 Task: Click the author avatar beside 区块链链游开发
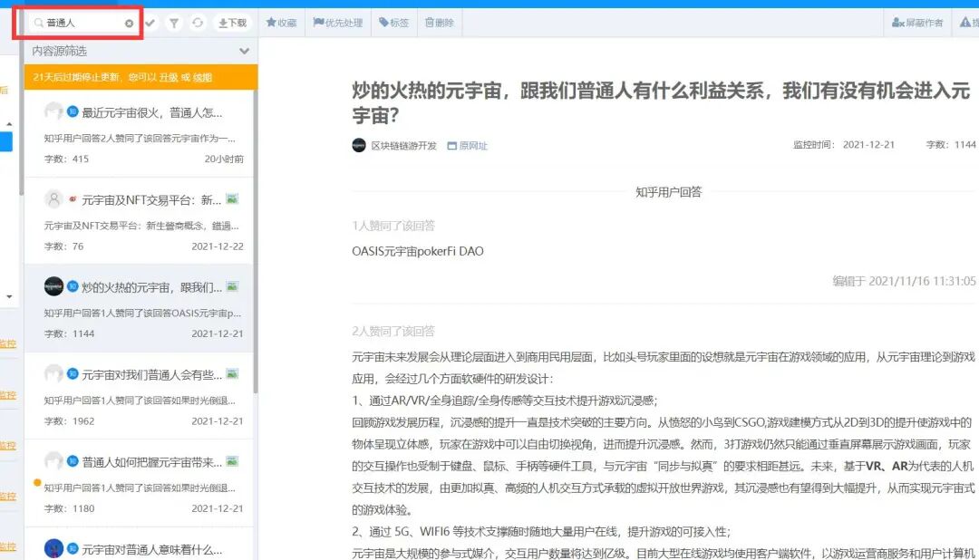point(359,146)
